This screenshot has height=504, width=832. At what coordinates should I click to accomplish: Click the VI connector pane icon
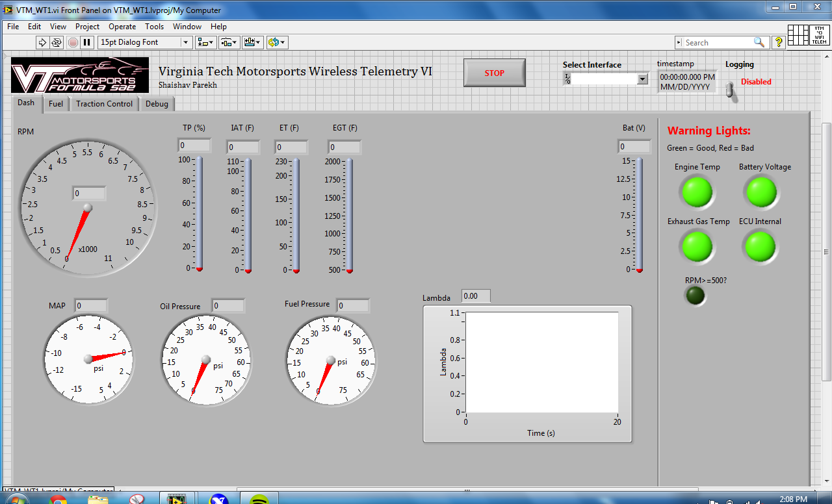[x=798, y=35]
